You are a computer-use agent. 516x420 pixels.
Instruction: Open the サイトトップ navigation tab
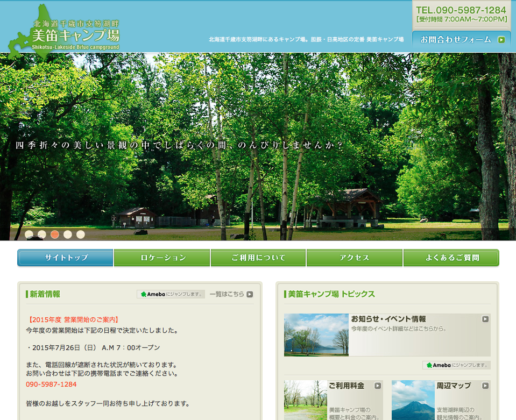(x=66, y=258)
